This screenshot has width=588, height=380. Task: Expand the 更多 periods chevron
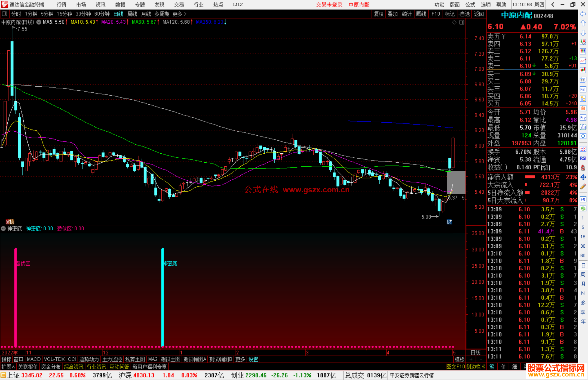(185, 14)
